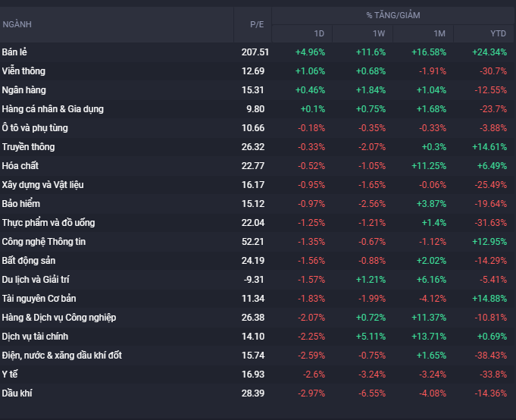Open the Bán lẻ sector row
Screen dimensions: 516x420
tap(15, 52)
